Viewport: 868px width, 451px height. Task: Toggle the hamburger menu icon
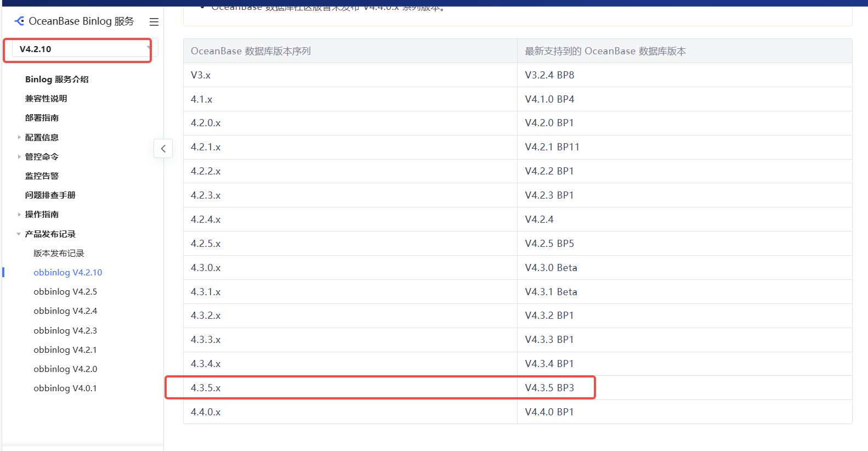click(154, 22)
